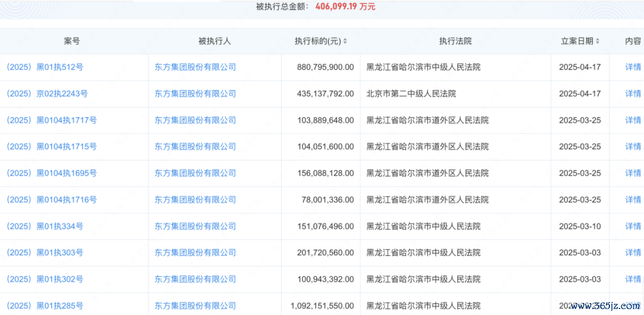Open case (2025)黑0104执1695号
Screen dimensions: 644x315
[51, 174]
